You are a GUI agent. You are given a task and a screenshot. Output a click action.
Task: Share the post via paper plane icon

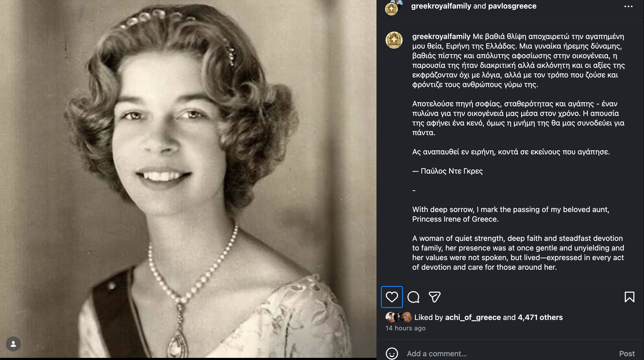(x=434, y=297)
